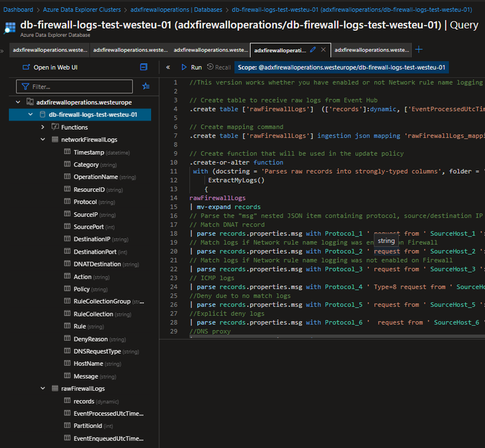The height and width of the screenshot is (448, 485).
Task: Select the EventEnqueuedUtcTime... column row
Action: [104, 438]
